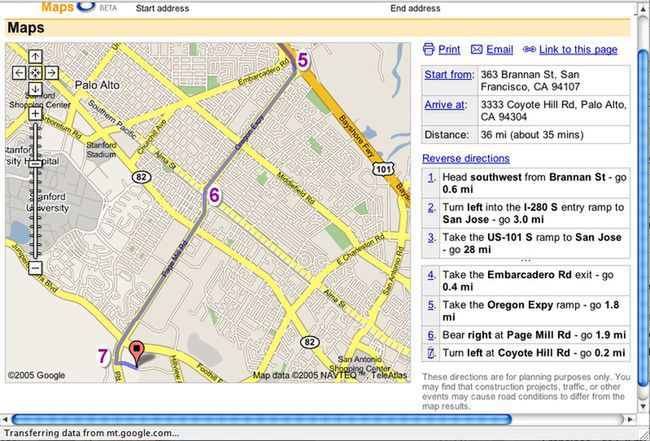The width and height of the screenshot is (650, 441).
Task: Click the route 82 shield near San Antonio
Action: pyautogui.click(x=309, y=342)
